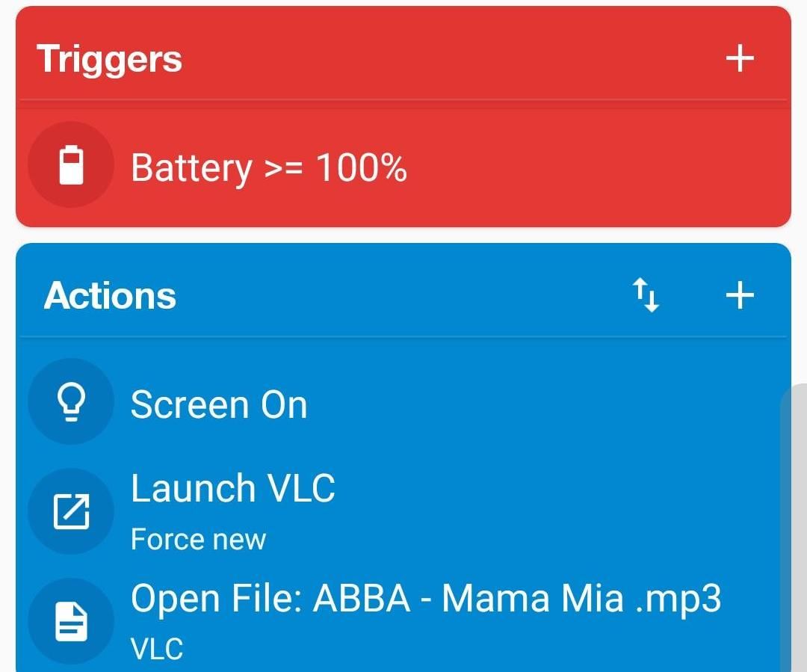Tap the document icon for the Open File action
Image resolution: width=807 pixels, height=672 pixels.
click(x=71, y=620)
